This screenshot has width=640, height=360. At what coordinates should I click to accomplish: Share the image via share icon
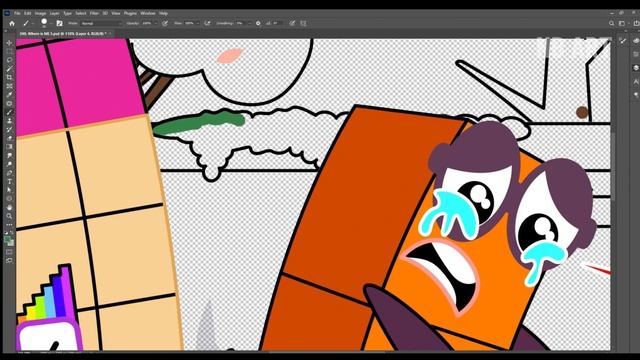[x=636, y=23]
